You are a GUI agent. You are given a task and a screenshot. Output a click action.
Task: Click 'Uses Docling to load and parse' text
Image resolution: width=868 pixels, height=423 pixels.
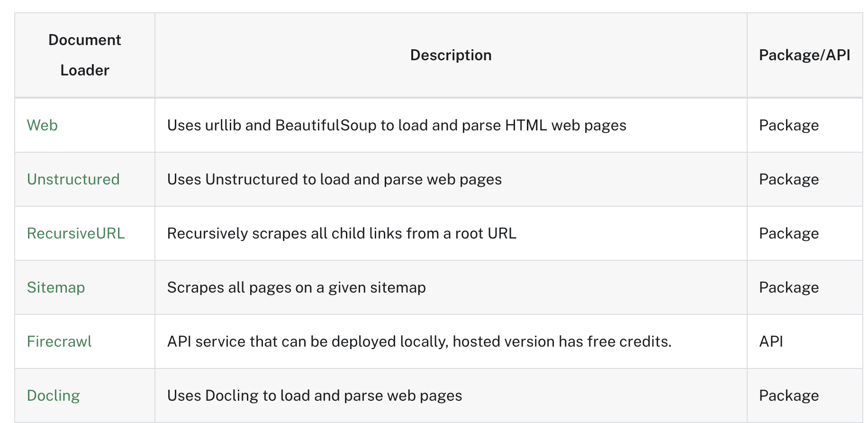point(315,395)
